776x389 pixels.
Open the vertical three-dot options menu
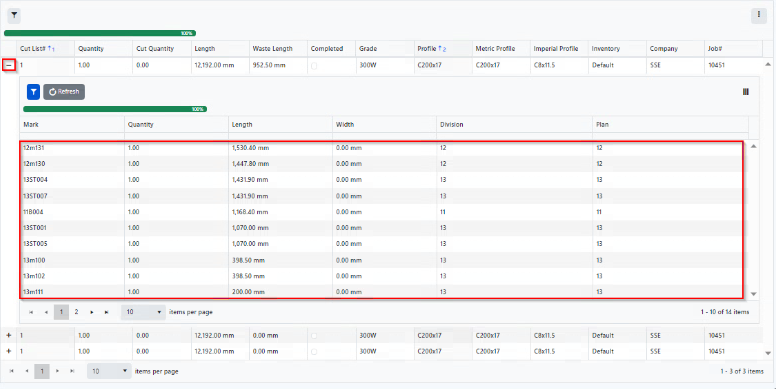[759, 15]
